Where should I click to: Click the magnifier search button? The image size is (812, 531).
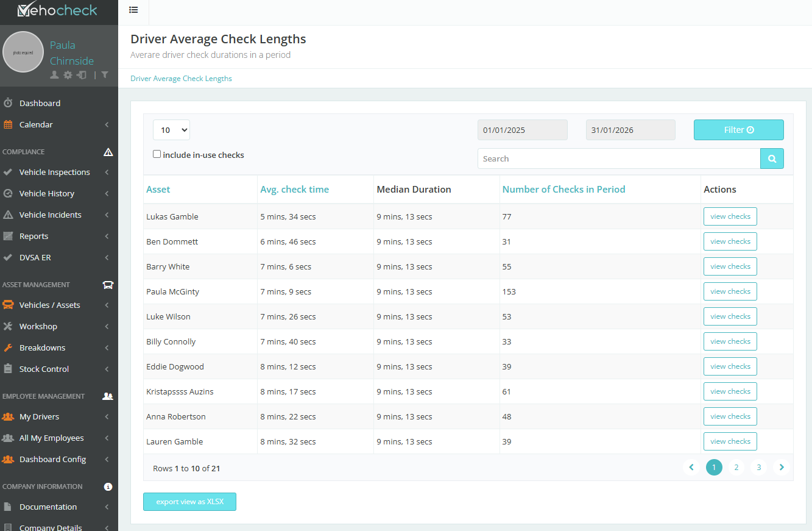[772, 159]
